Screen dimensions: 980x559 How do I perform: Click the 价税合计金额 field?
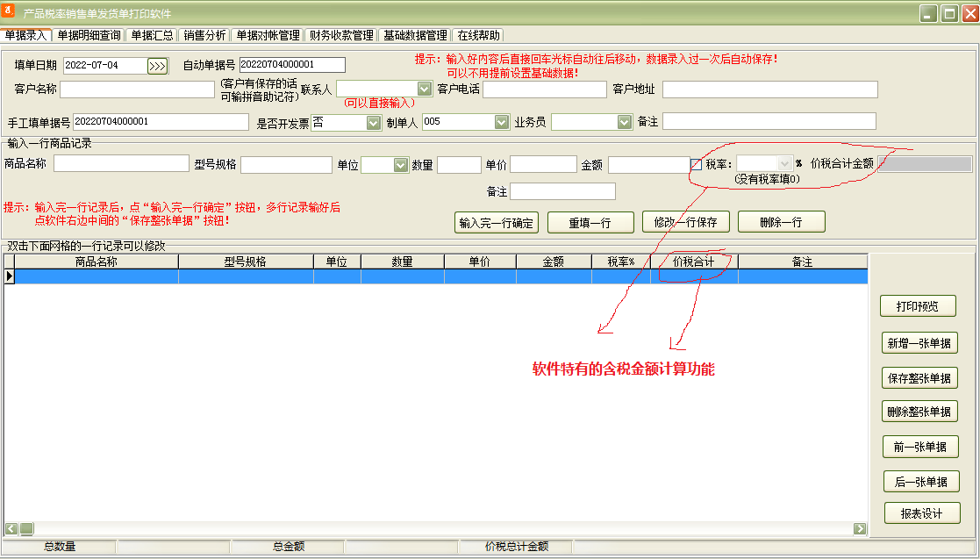point(925,164)
